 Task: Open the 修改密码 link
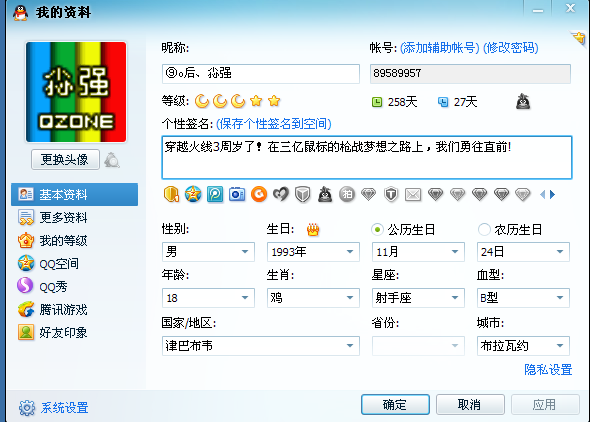click(511, 48)
